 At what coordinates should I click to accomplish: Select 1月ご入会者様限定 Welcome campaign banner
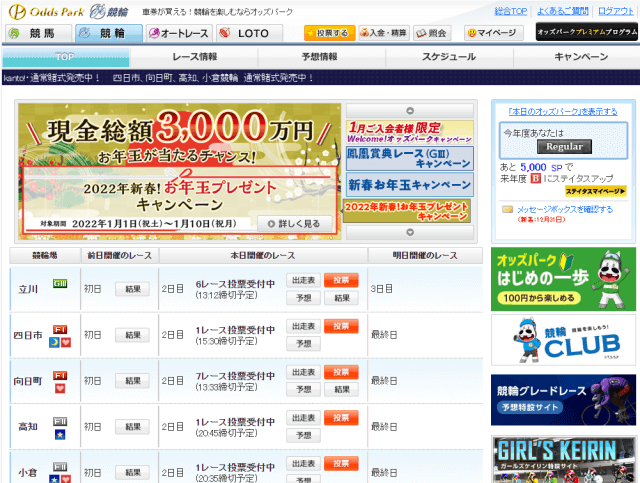coord(410,132)
